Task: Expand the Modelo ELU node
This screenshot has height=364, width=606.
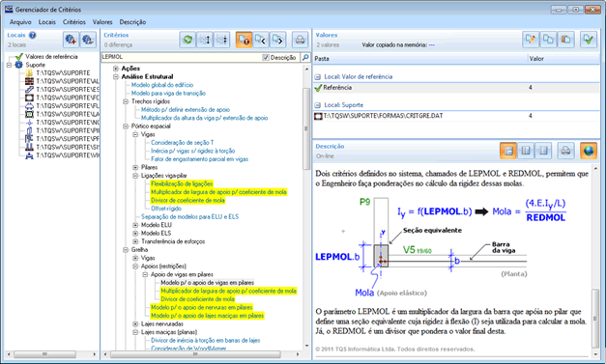Action: (135, 225)
